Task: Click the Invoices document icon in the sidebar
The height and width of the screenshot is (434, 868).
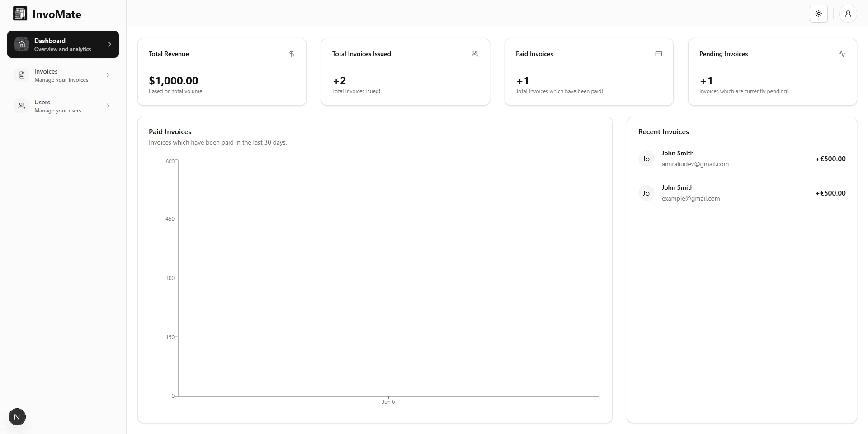Action: (x=22, y=75)
